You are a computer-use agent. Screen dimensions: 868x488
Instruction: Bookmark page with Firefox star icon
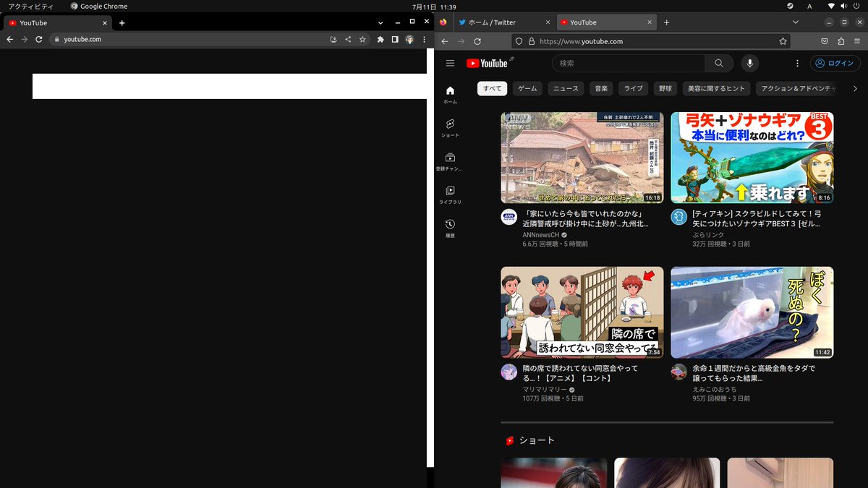(783, 41)
